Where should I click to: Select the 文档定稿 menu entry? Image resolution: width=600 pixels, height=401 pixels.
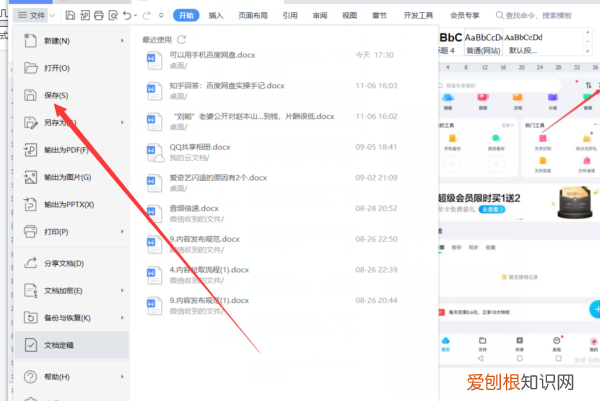coord(71,345)
